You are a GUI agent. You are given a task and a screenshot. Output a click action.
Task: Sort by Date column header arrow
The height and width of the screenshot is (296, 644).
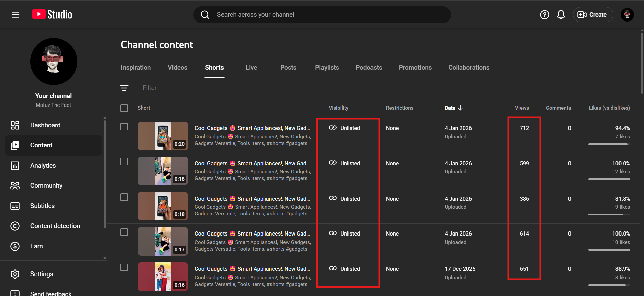click(460, 108)
